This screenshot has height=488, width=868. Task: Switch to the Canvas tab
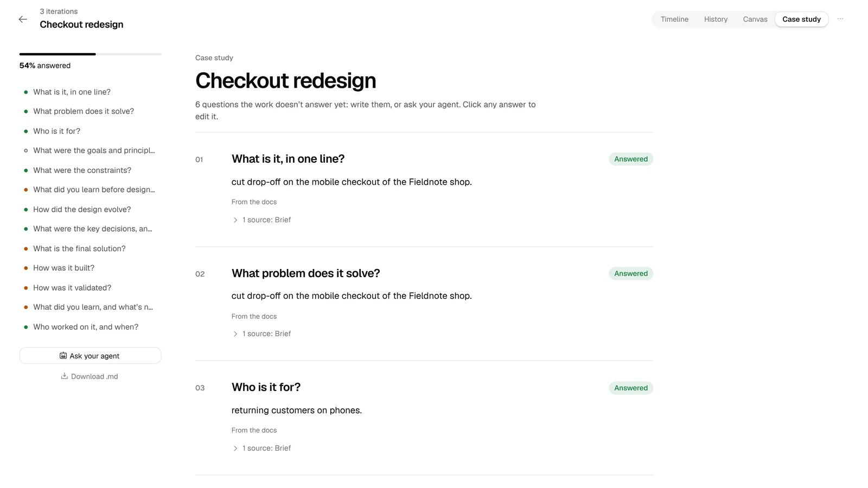pyautogui.click(x=755, y=19)
